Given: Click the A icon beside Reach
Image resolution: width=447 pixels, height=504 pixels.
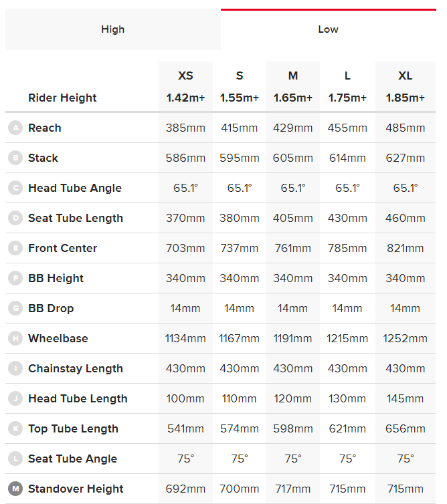Looking at the screenshot, I should pos(15,128).
